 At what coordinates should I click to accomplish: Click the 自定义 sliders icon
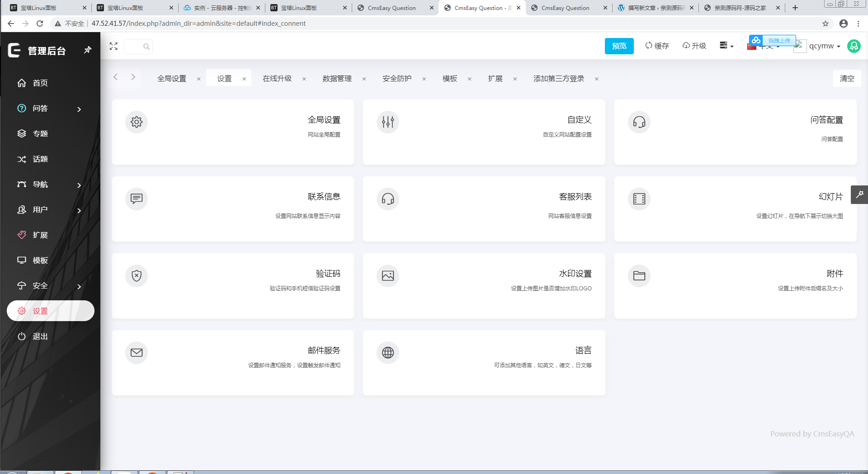point(388,122)
